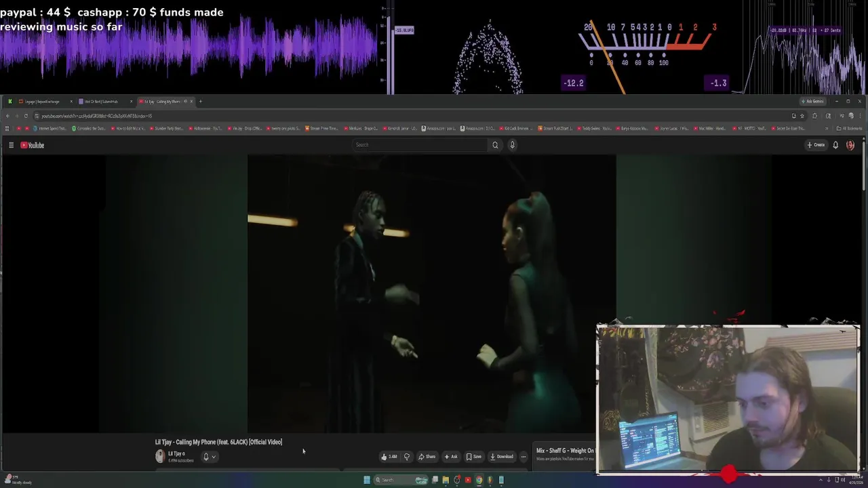Open File Explorer from taskbar
This screenshot has width=868, height=488.
click(446, 480)
